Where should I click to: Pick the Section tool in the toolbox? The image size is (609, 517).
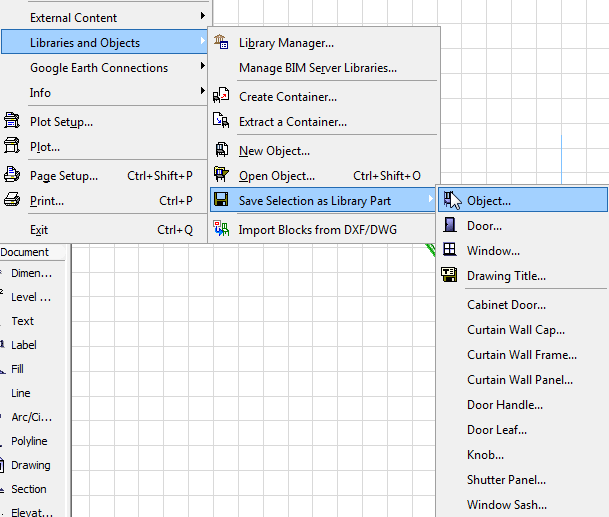coord(28,489)
